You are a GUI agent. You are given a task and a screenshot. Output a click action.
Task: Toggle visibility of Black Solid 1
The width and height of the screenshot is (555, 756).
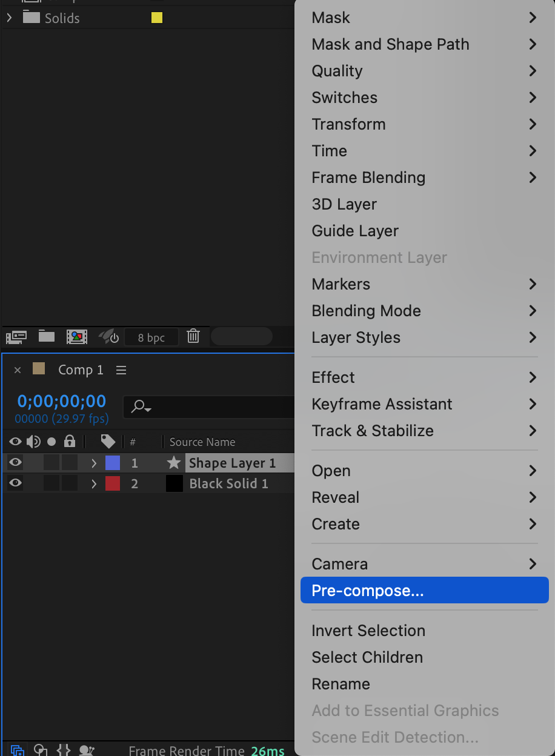pyautogui.click(x=15, y=483)
